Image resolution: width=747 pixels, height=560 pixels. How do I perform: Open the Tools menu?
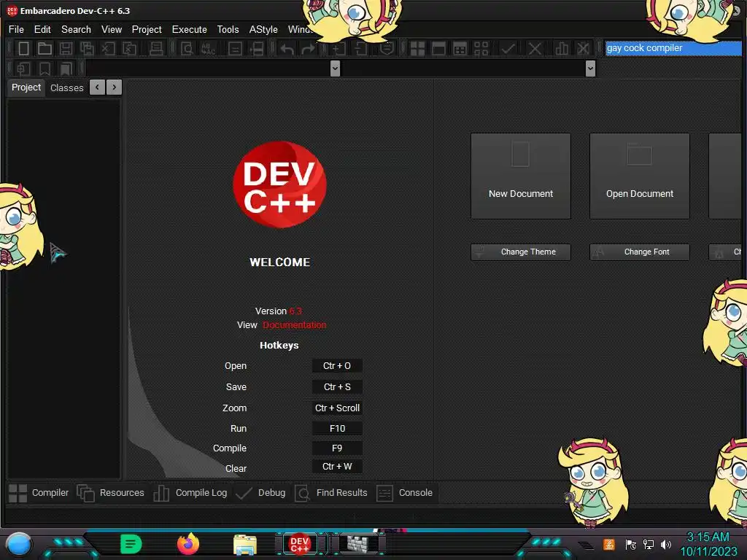click(228, 29)
